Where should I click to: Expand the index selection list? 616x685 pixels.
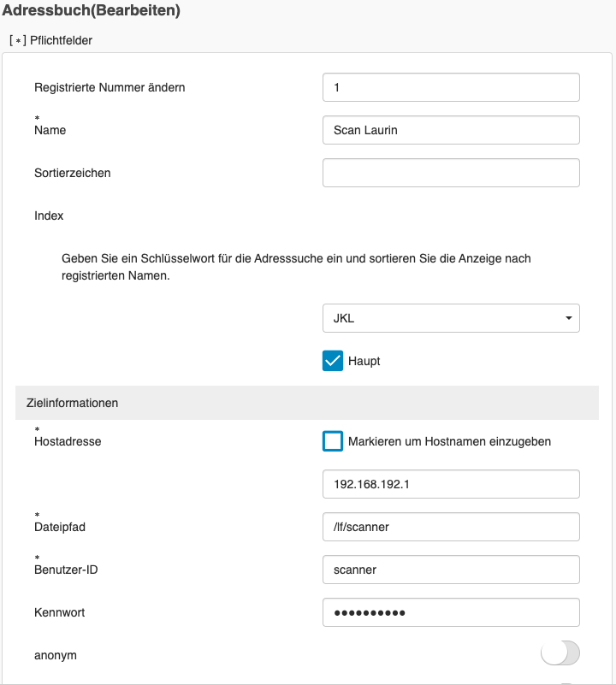[451, 317]
